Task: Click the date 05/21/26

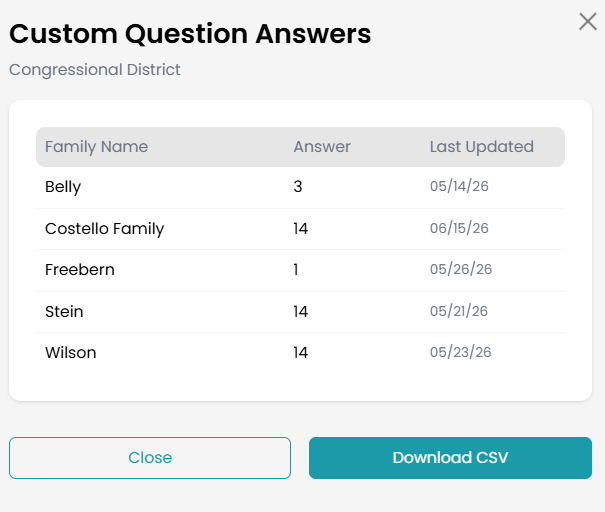Action: click(x=459, y=311)
